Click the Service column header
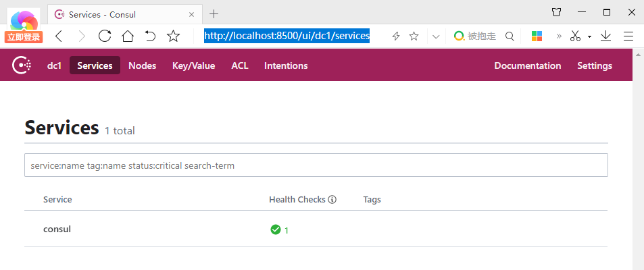The height and width of the screenshot is (270, 644). 57,199
